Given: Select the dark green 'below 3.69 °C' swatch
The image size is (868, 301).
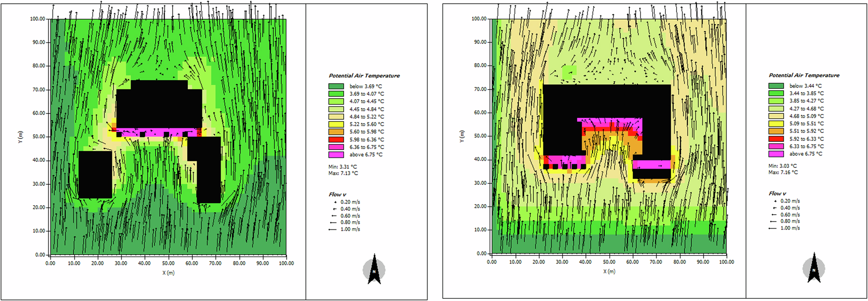Looking at the screenshot, I should (x=336, y=86).
